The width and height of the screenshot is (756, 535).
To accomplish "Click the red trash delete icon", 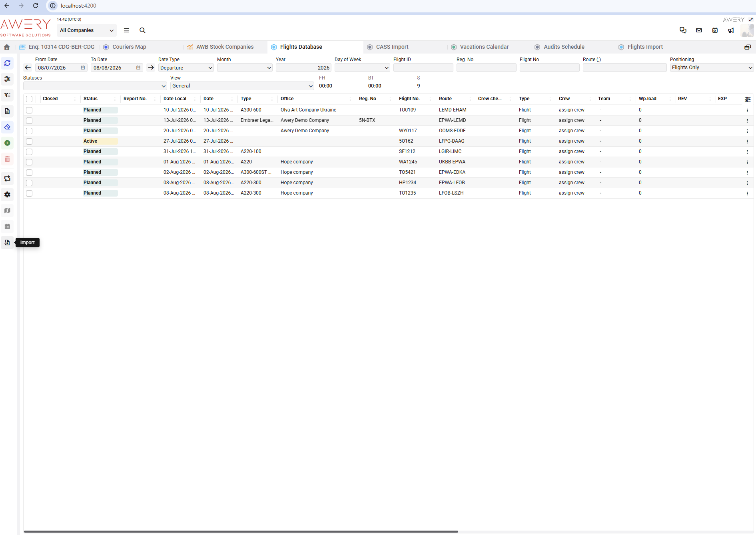I will pos(7,159).
